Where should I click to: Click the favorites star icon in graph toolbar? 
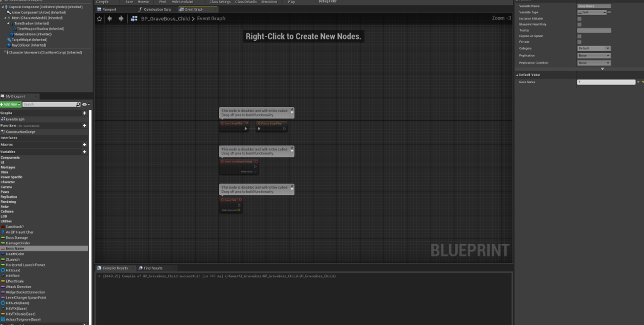click(99, 19)
